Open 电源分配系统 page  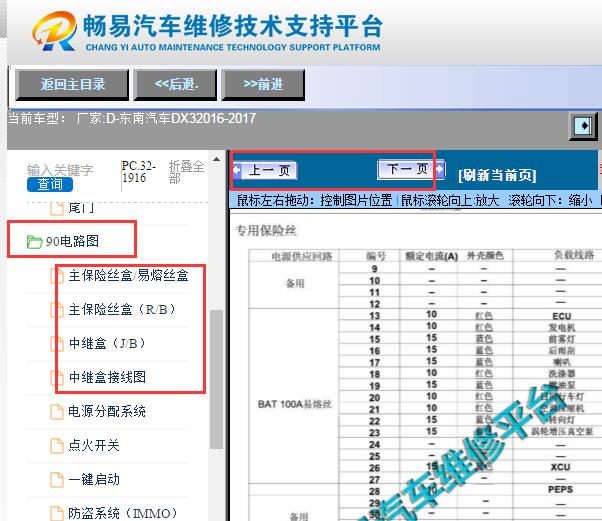tap(107, 411)
